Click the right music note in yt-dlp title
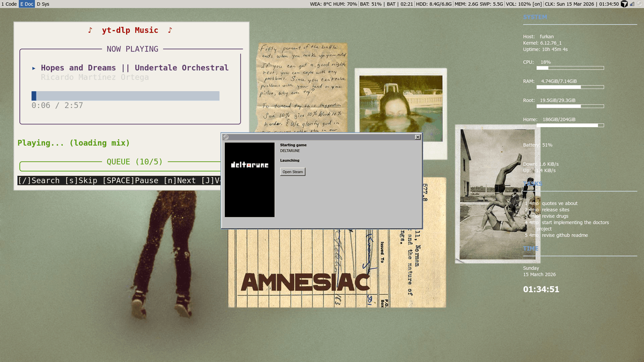 [x=170, y=30]
